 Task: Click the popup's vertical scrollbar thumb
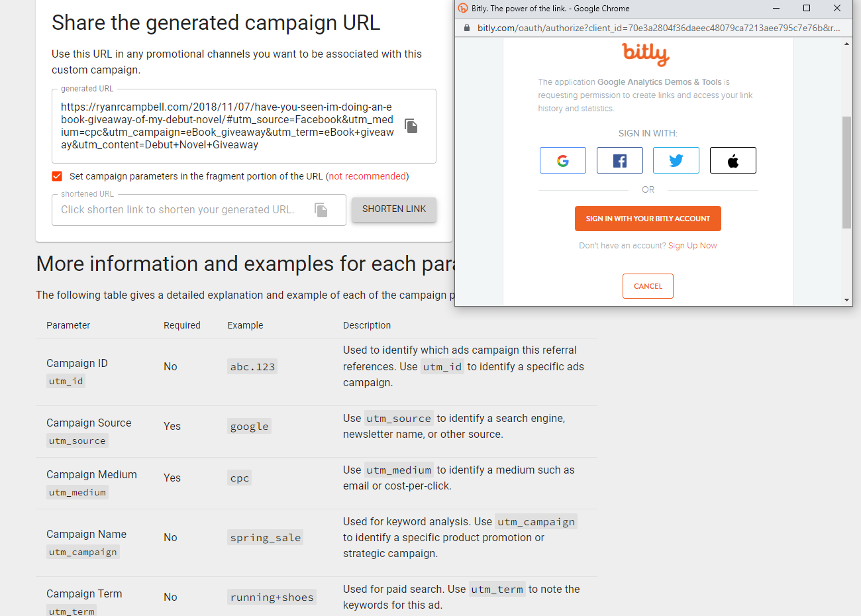846,172
